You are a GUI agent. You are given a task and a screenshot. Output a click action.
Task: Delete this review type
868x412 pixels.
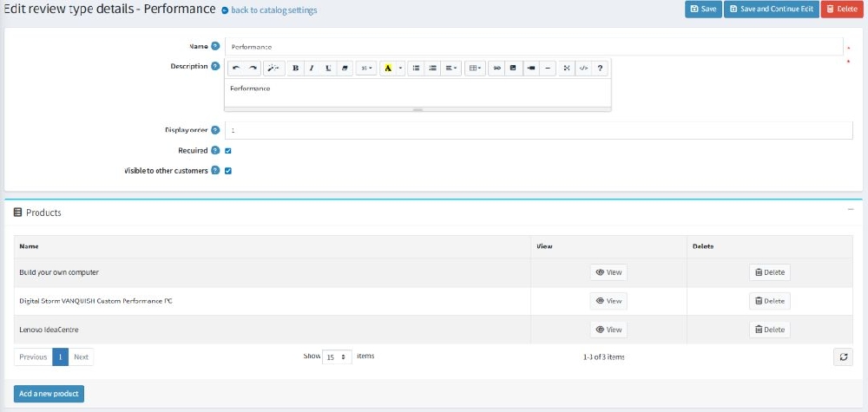click(x=842, y=9)
